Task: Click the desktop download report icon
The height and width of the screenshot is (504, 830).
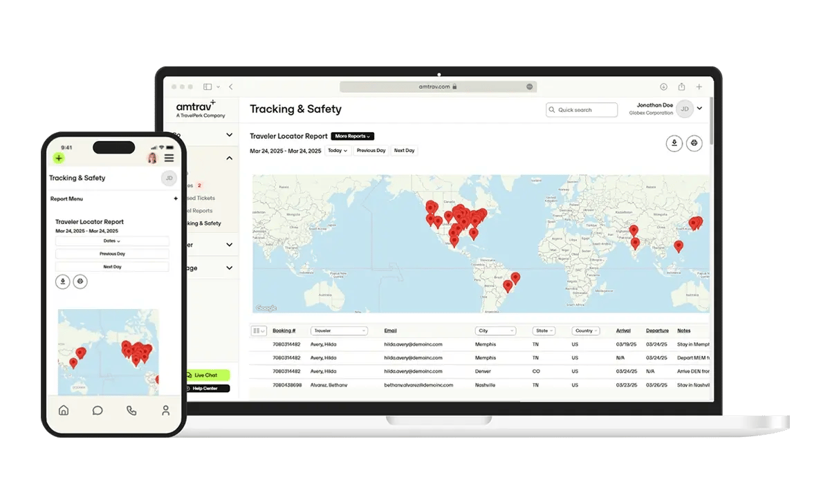Action: 674,143
